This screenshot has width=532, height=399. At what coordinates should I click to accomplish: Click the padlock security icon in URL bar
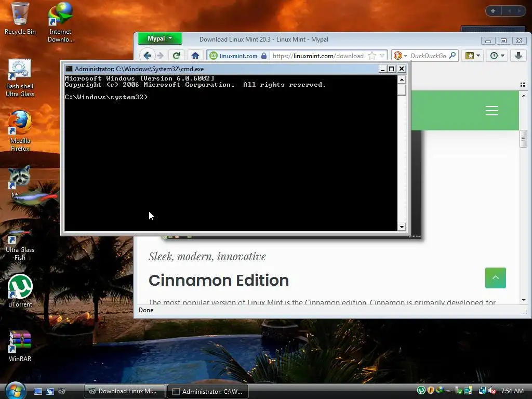264,56
